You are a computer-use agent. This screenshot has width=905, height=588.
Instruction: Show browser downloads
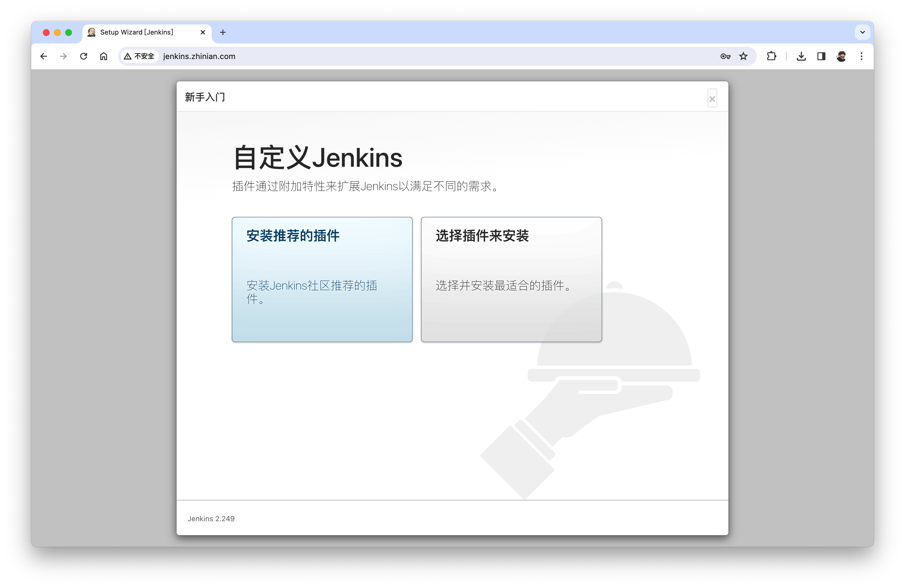pos(801,56)
